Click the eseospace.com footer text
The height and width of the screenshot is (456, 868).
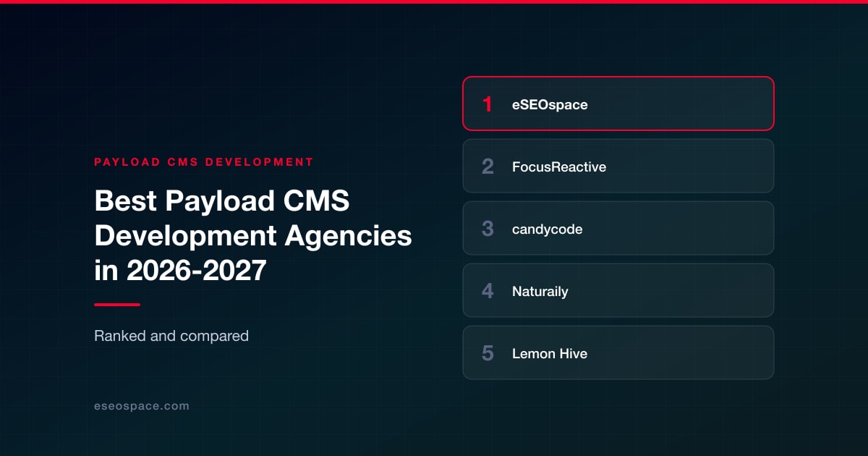click(142, 406)
